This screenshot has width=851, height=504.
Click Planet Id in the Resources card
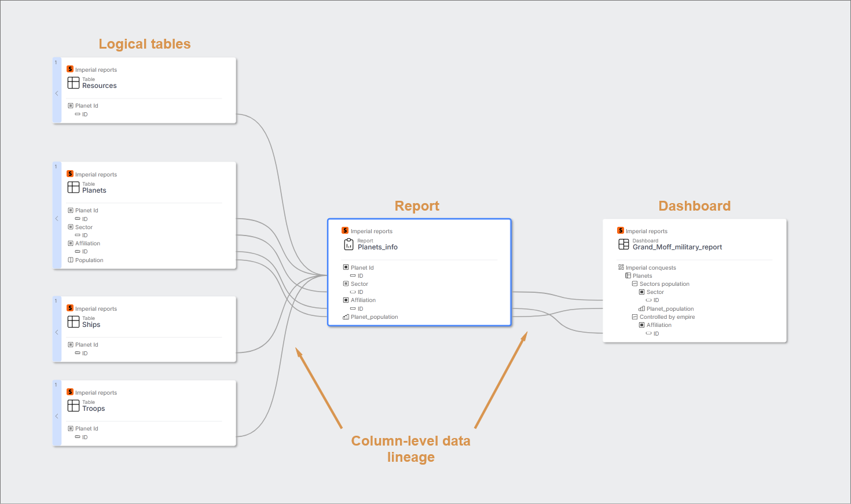pyautogui.click(x=86, y=106)
